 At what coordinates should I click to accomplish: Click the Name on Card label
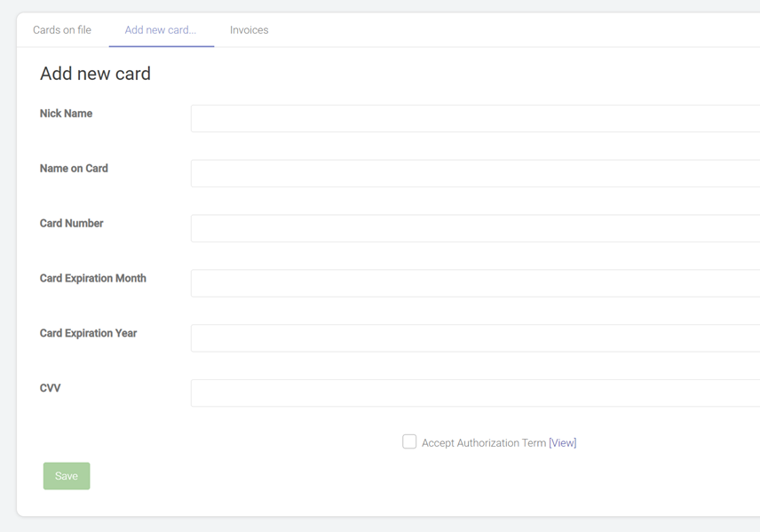(74, 168)
